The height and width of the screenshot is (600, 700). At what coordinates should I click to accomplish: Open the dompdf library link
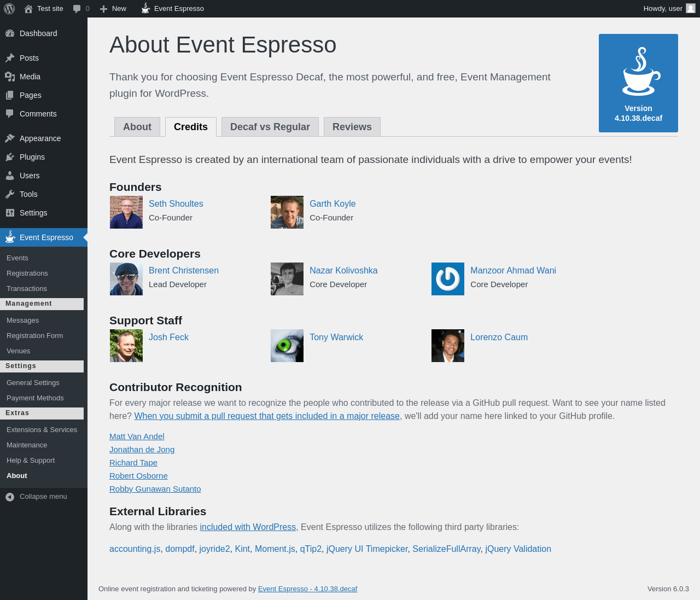pyautogui.click(x=180, y=549)
